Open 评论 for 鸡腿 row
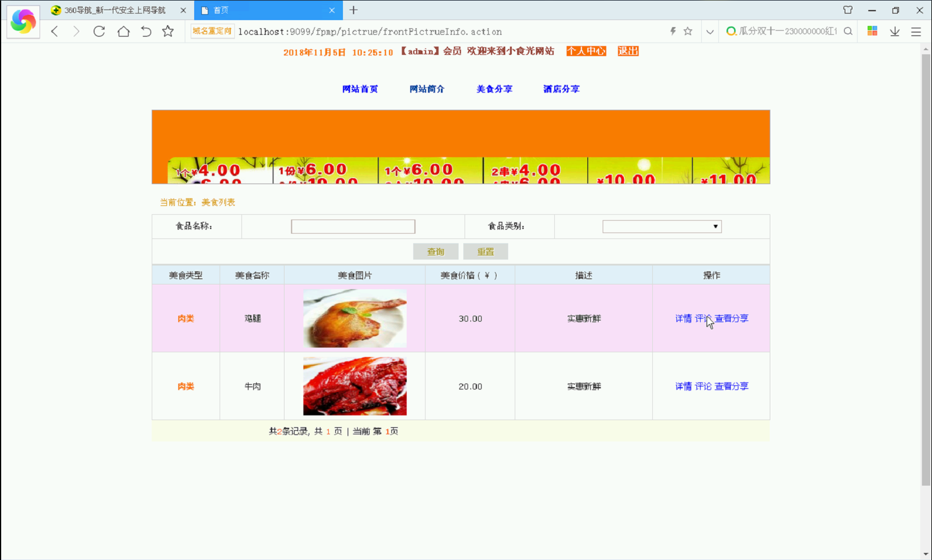 703,319
